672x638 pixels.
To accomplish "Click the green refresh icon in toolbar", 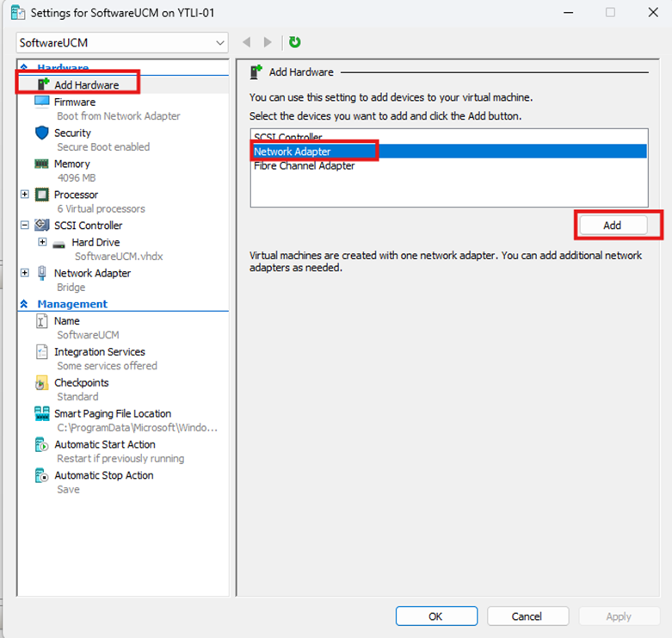I will pos(295,42).
